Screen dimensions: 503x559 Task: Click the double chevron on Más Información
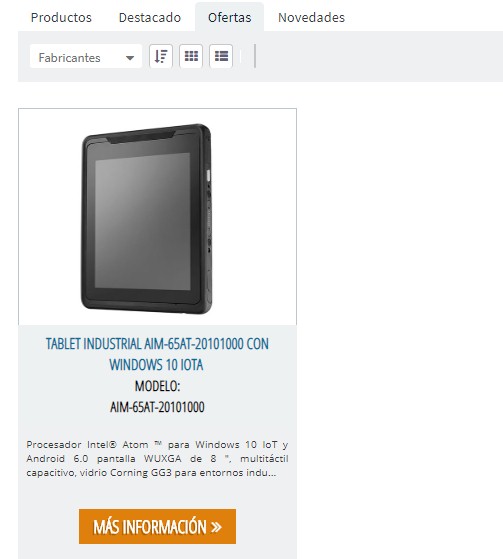[216, 527]
